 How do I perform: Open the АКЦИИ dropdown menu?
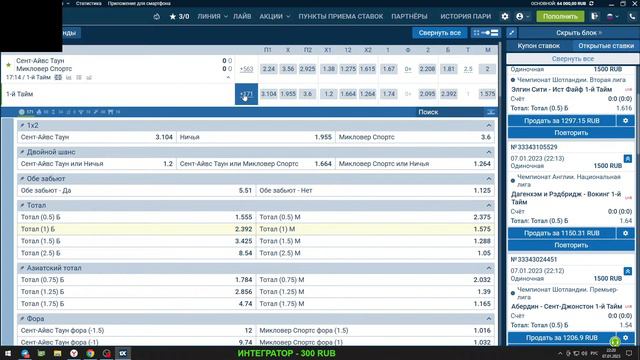[275, 16]
